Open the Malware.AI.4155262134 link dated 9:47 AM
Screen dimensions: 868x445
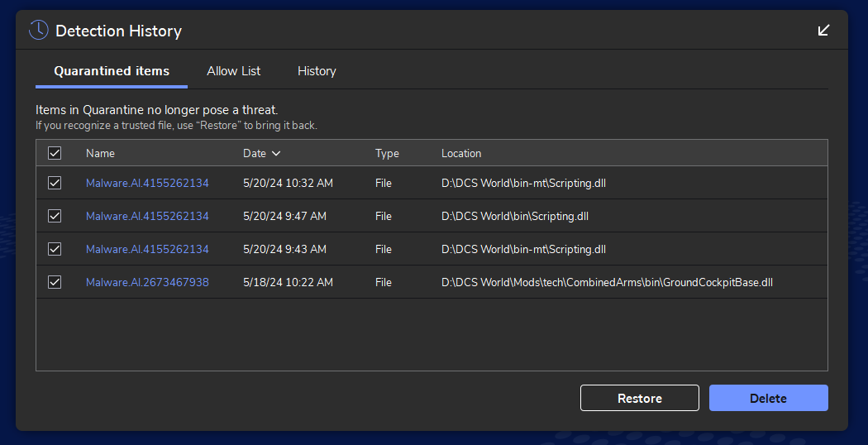[147, 216]
